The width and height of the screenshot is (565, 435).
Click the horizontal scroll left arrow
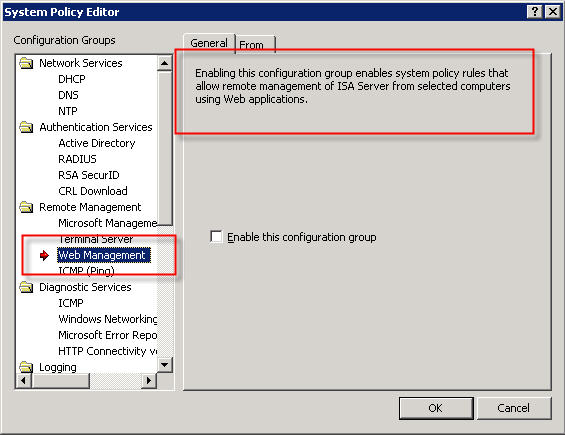click(24, 381)
